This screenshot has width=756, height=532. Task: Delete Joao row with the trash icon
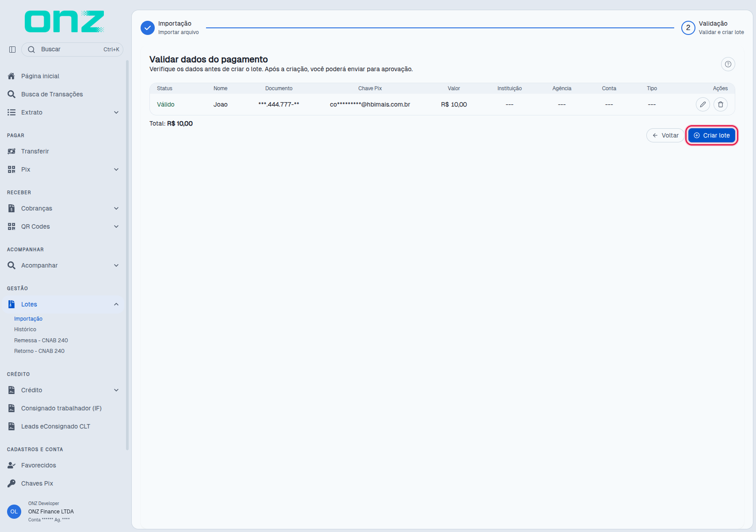(x=721, y=104)
